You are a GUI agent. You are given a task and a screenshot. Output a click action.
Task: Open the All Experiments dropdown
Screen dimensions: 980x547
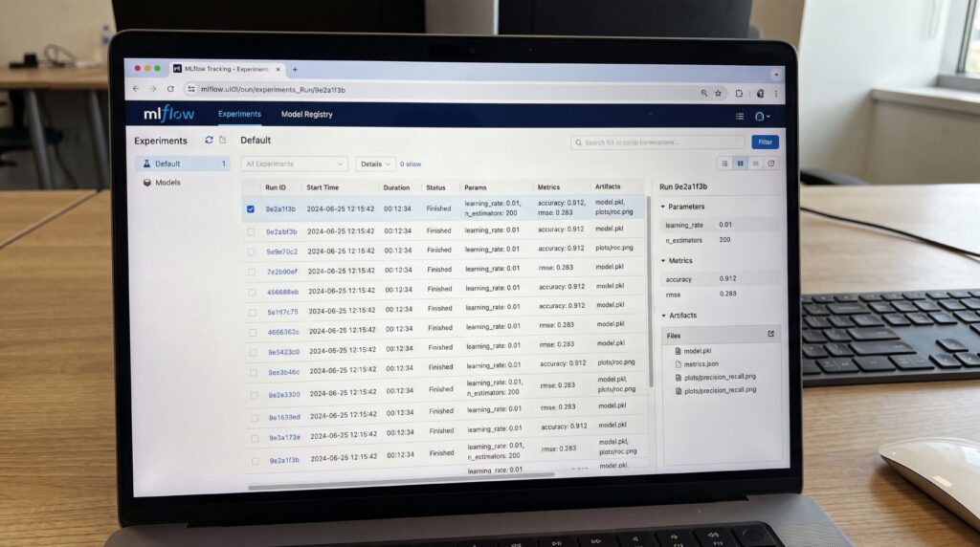tap(294, 164)
